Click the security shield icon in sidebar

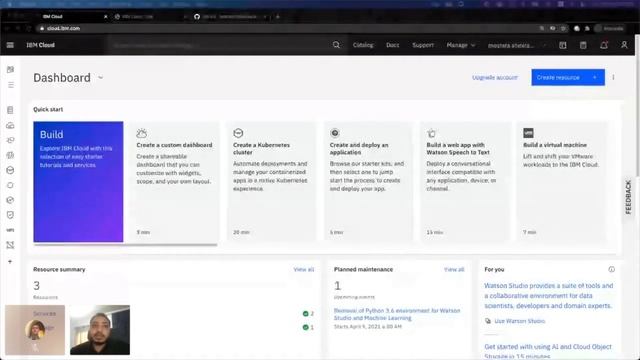[11, 215]
